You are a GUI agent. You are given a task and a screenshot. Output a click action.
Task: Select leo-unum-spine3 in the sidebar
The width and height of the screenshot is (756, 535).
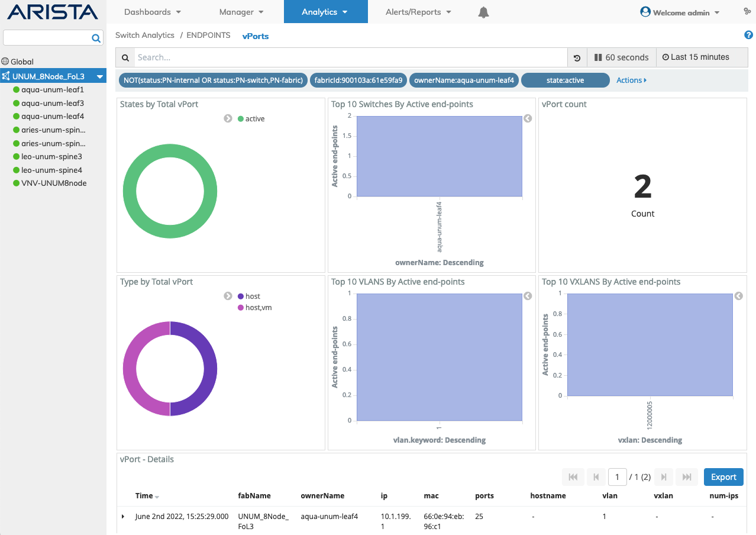(x=51, y=156)
